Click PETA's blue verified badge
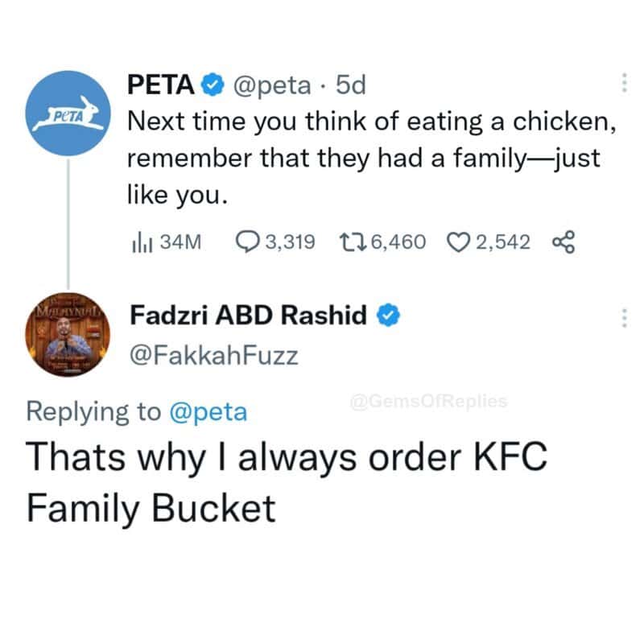The image size is (644, 644). click(213, 84)
